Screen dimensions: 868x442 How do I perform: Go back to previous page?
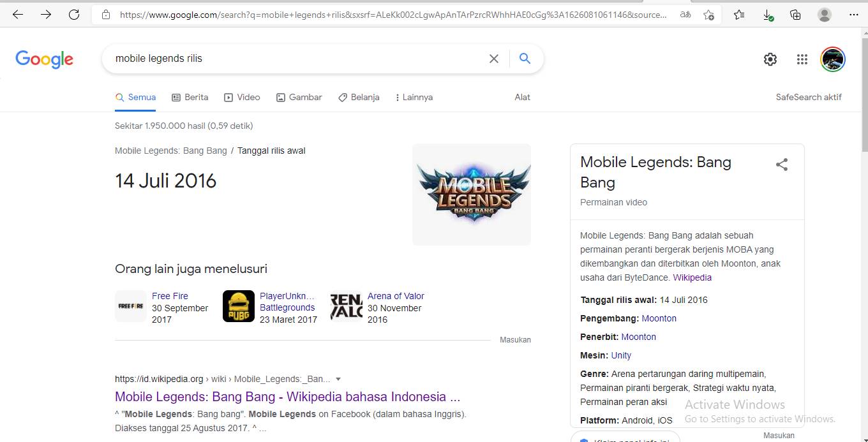pos(18,14)
